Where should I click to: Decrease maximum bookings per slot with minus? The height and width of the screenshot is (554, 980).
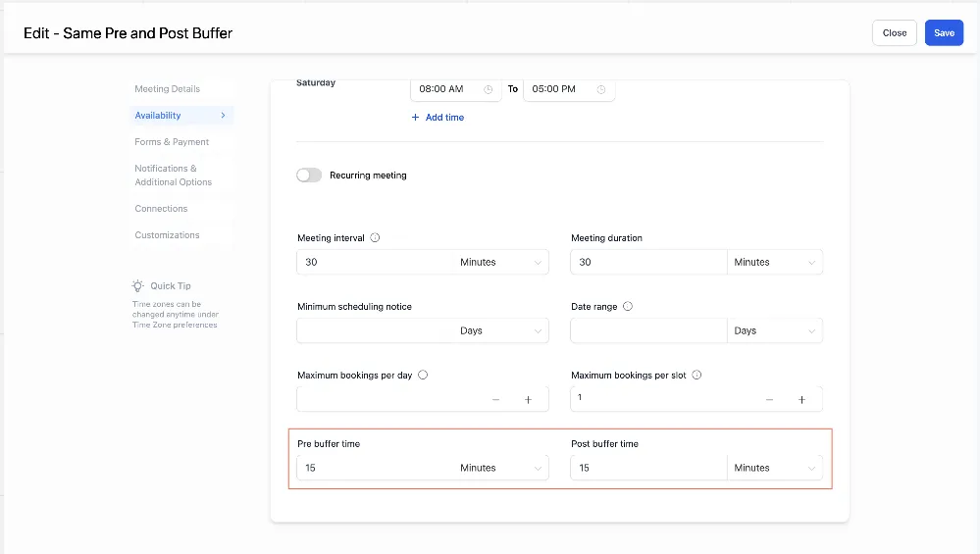(769, 400)
